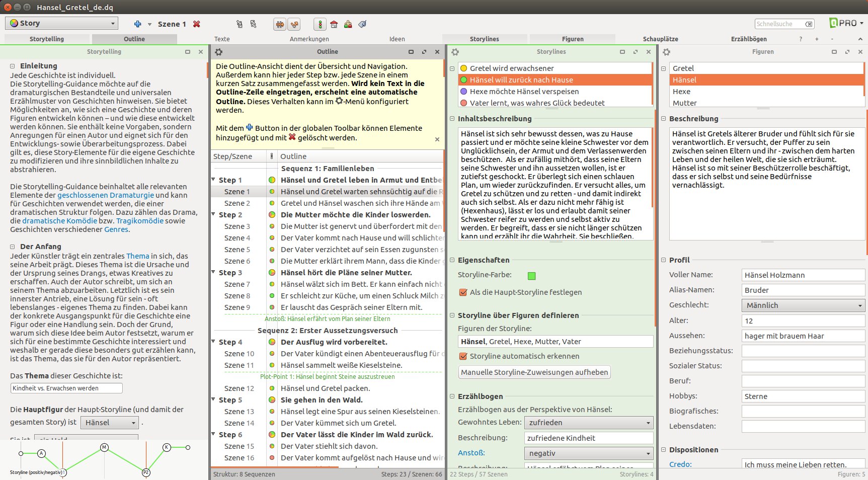Click the minus zoom button near Erzählbögen
The height and width of the screenshot is (480, 868).
tap(832, 39)
